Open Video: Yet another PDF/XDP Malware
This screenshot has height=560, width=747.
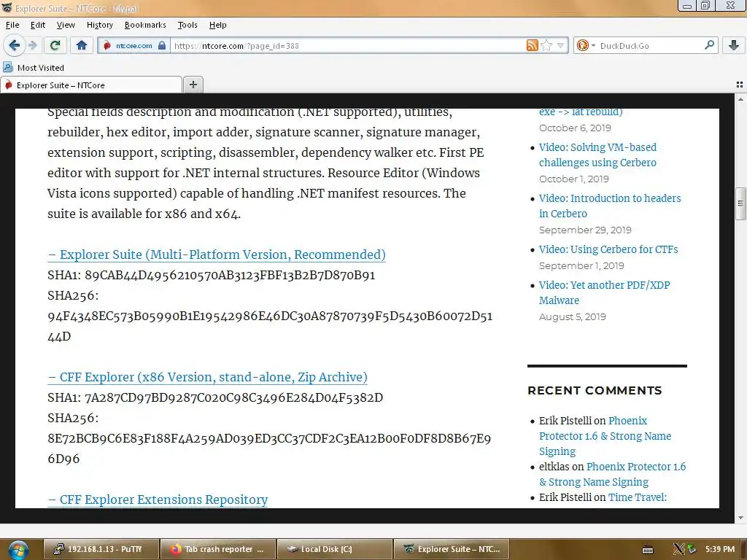pos(604,292)
